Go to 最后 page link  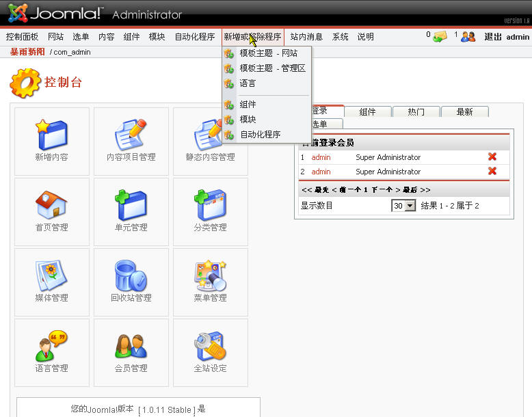coord(410,189)
